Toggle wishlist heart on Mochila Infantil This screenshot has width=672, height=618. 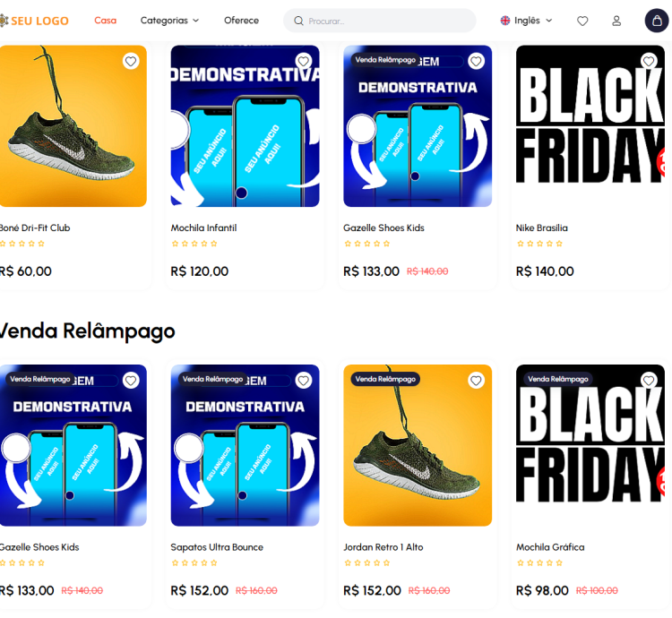[x=304, y=61]
